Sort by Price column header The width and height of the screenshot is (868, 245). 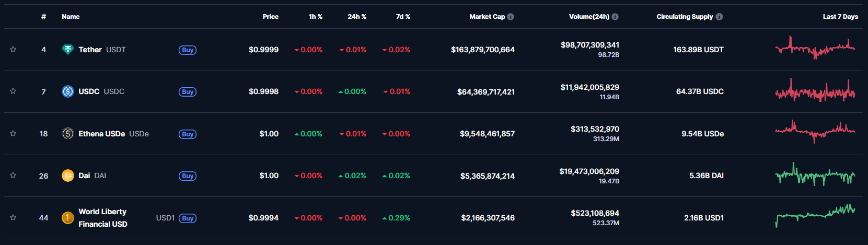point(271,17)
